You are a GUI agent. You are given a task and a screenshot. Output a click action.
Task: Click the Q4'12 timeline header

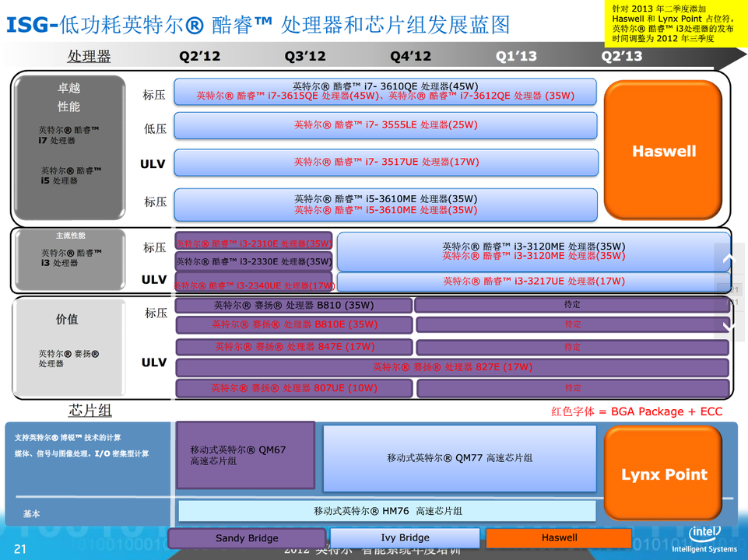pyautogui.click(x=411, y=56)
